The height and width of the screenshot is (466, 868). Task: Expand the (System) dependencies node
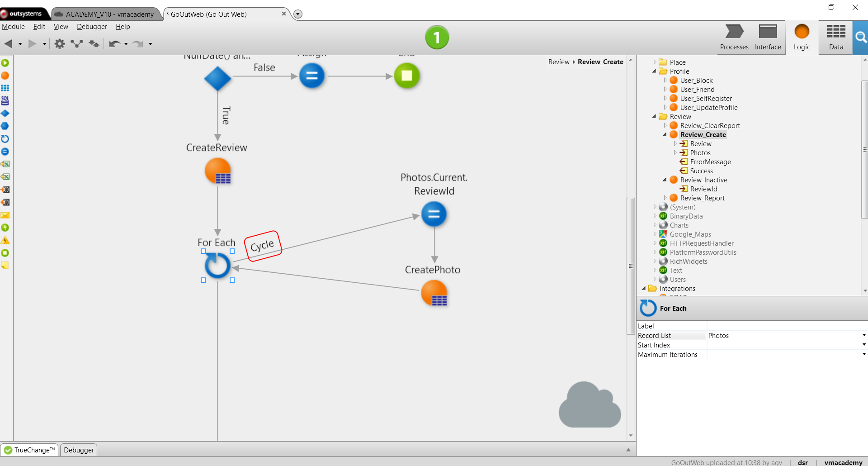pos(655,207)
